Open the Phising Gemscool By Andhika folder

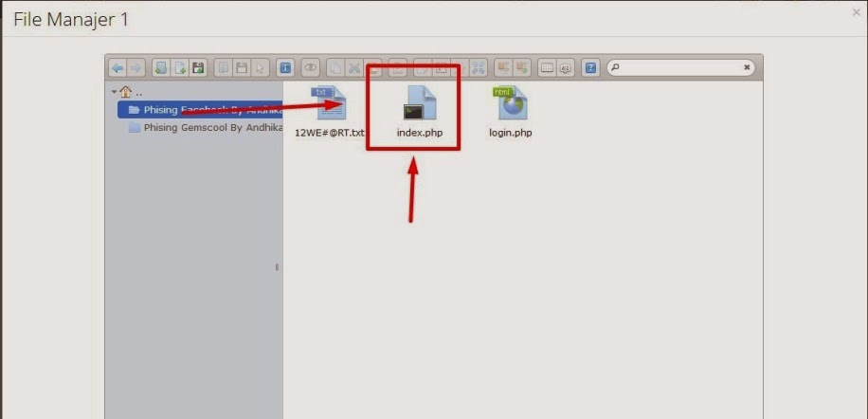(206, 127)
